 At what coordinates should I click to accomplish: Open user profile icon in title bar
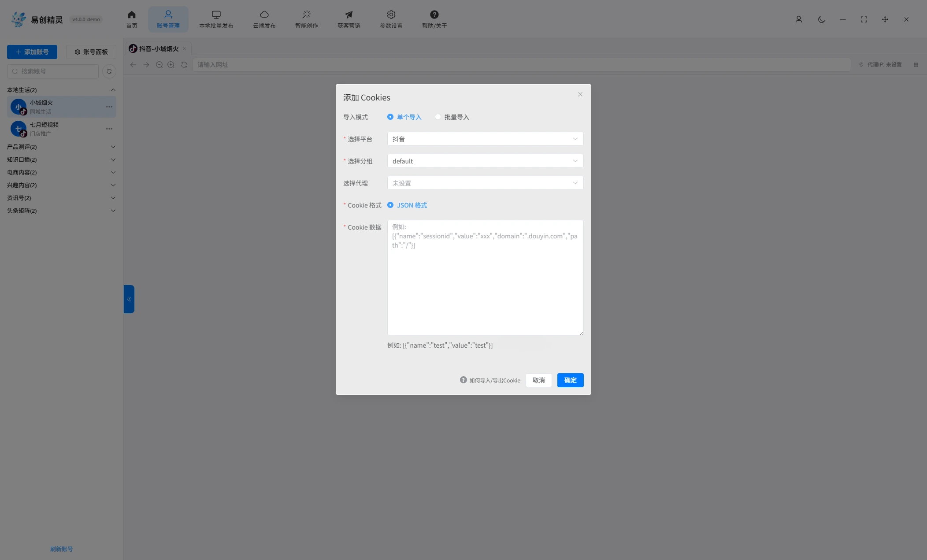pyautogui.click(x=798, y=19)
